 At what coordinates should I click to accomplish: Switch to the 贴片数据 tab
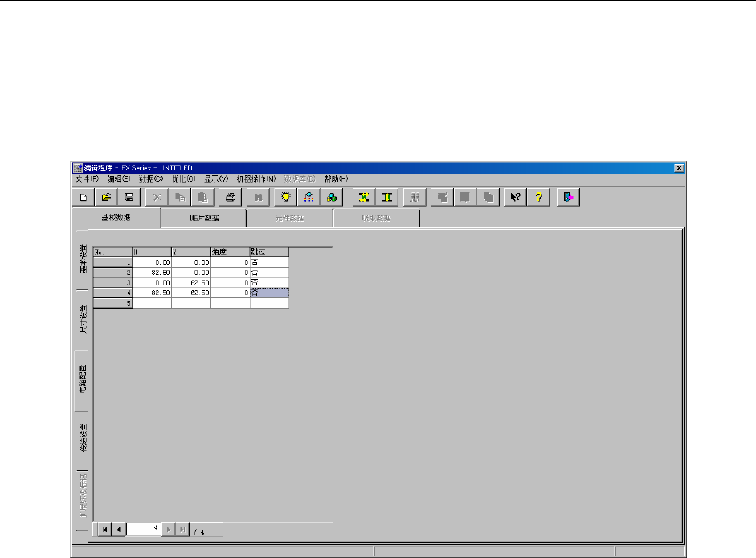[x=204, y=218]
